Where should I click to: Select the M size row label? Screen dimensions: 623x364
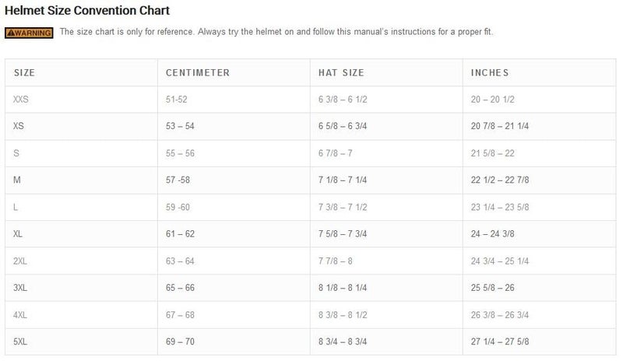pos(16,180)
